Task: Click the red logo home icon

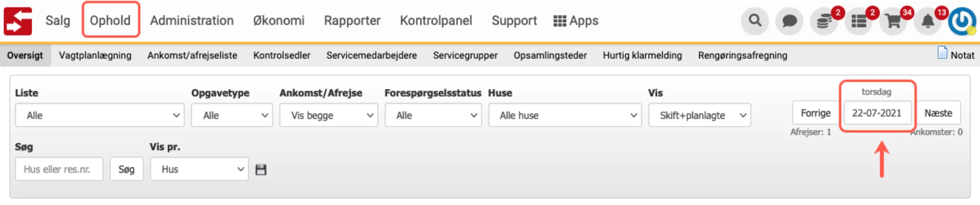Action: pyautogui.click(x=18, y=21)
